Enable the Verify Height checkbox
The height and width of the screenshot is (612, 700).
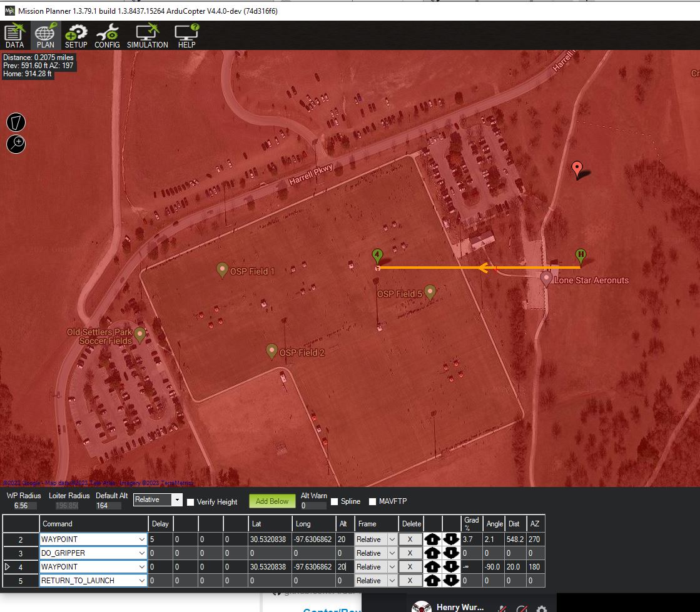tap(191, 502)
